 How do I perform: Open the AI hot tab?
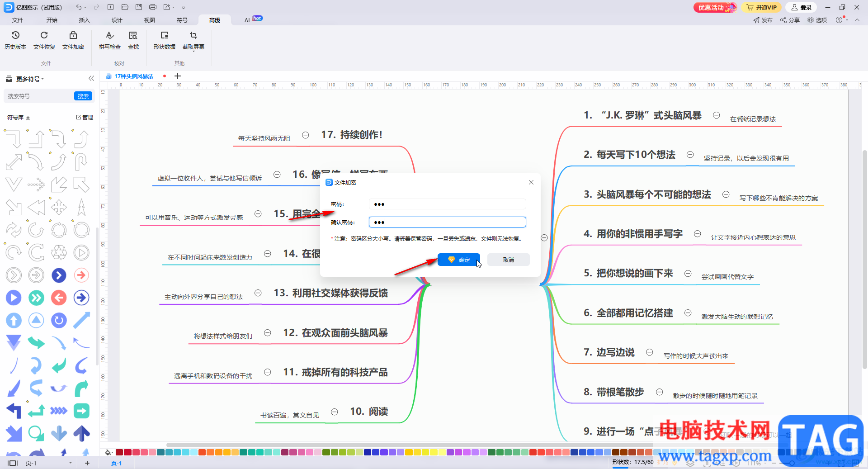[253, 19]
